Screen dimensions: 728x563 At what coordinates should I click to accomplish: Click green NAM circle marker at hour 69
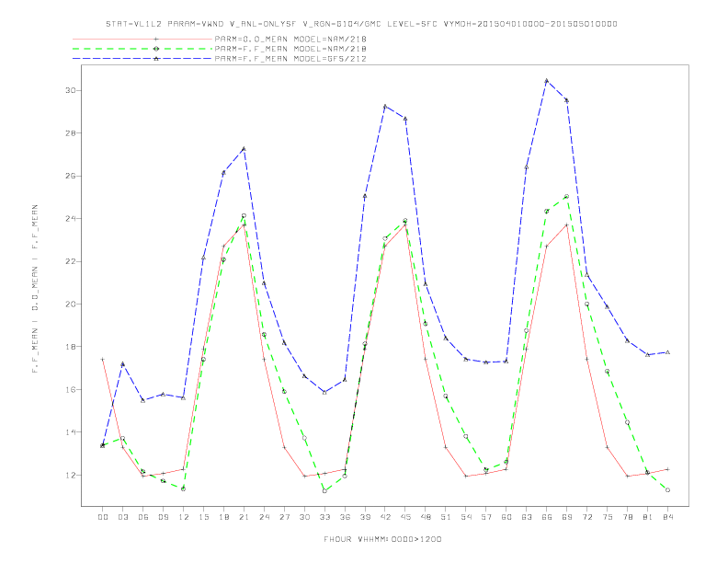567,197
